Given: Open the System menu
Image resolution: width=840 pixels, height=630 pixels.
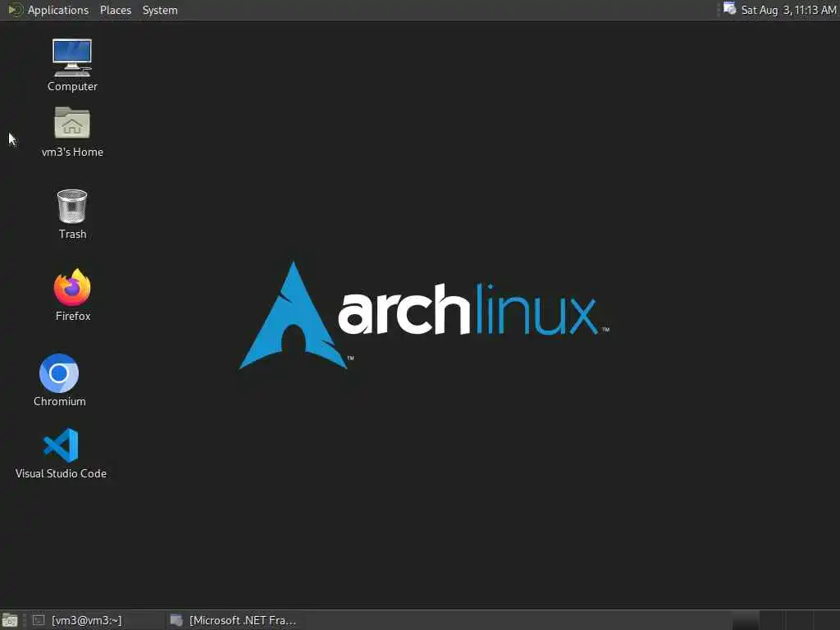Looking at the screenshot, I should pos(160,10).
